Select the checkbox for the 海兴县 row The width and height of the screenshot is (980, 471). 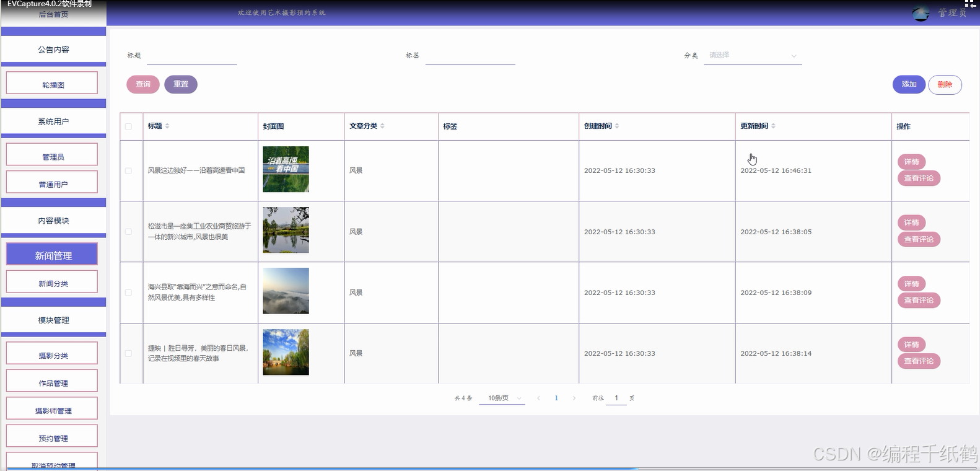[128, 293]
